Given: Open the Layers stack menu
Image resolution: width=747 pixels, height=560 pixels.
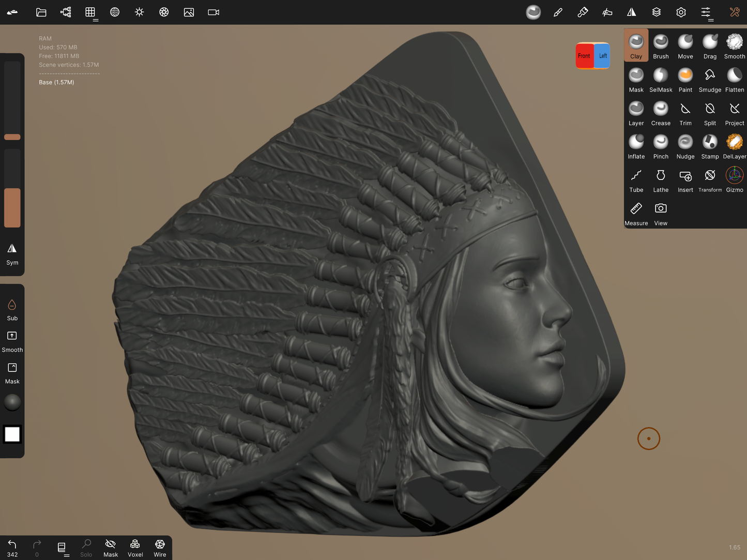Looking at the screenshot, I should coord(657,12).
